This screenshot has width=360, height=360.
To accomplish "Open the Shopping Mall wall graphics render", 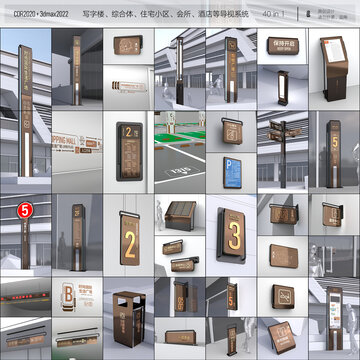I will pos(77,152).
